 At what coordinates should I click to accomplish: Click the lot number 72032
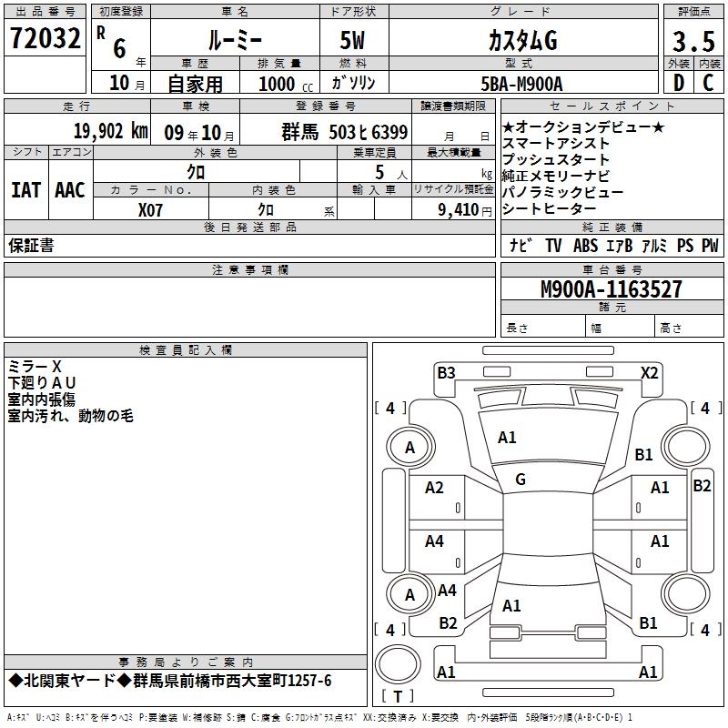click(x=45, y=38)
